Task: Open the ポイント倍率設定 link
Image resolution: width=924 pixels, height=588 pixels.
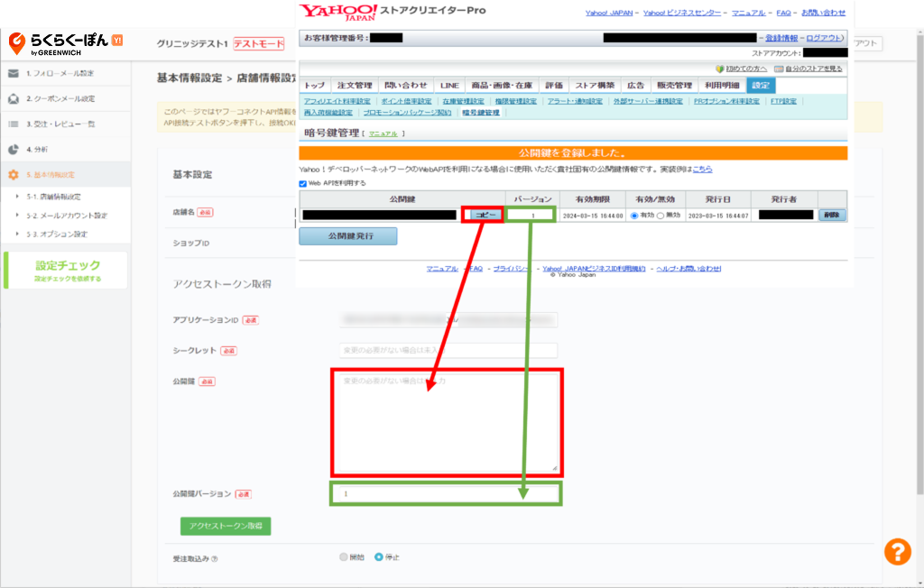Action: [x=406, y=101]
